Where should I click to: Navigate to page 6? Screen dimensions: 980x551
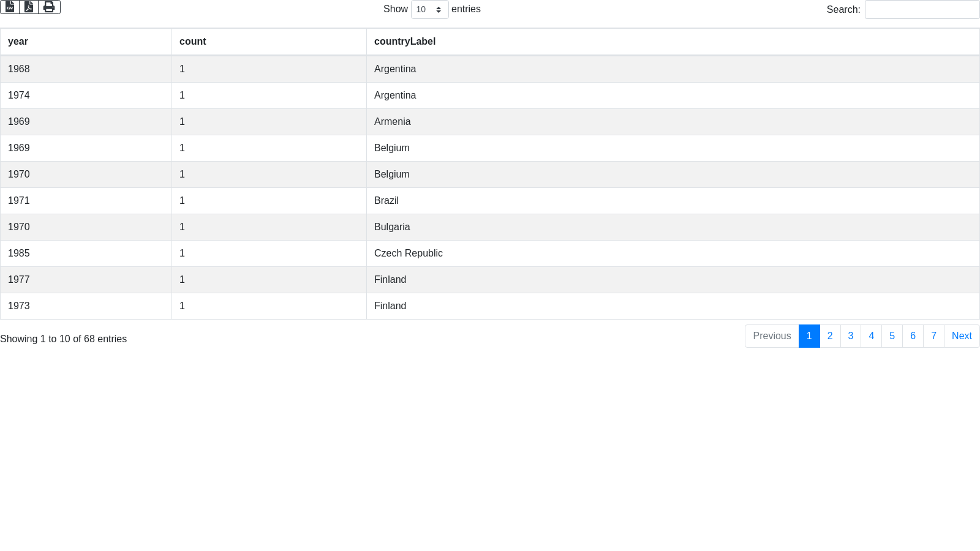tap(913, 336)
